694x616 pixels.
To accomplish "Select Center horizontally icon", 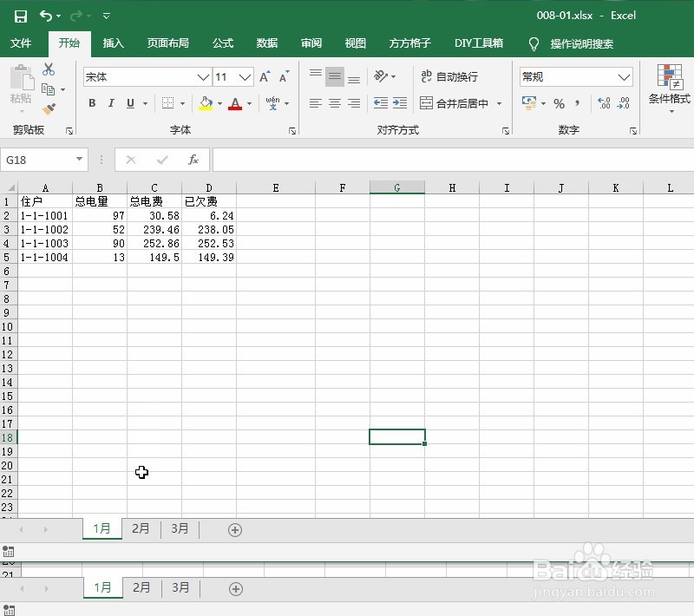I will 335,103.
